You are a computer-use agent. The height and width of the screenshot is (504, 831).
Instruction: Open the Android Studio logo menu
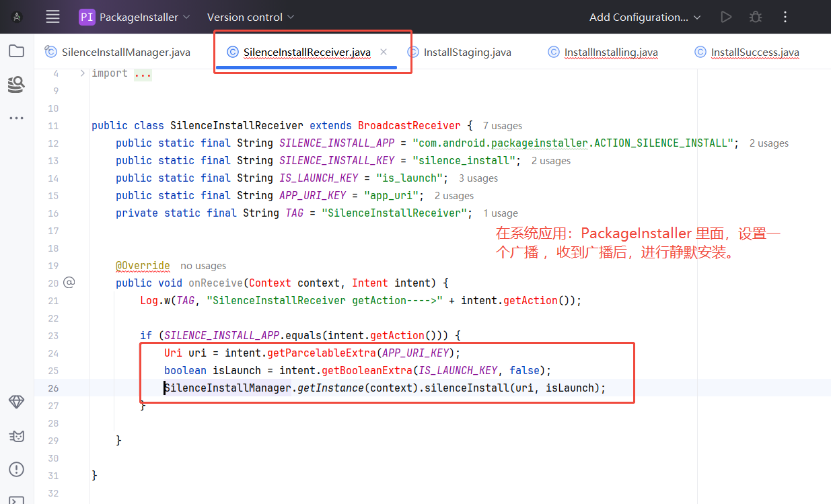point(17,17)
